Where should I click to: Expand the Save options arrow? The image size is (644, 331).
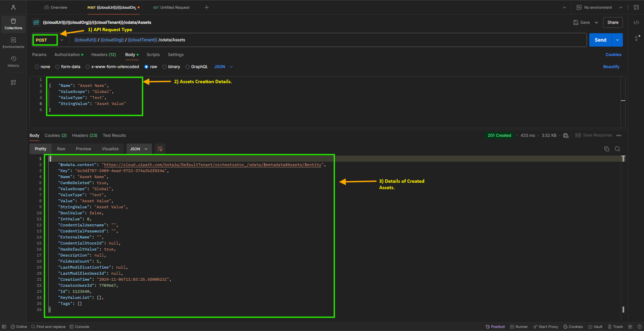click(596, 22)
